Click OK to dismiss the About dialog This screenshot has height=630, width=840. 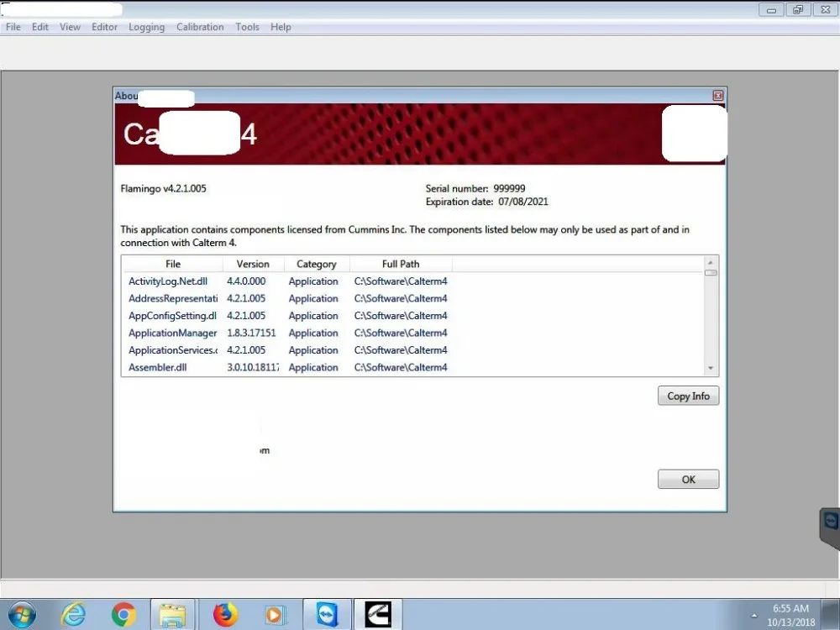[x=688, y=479]
